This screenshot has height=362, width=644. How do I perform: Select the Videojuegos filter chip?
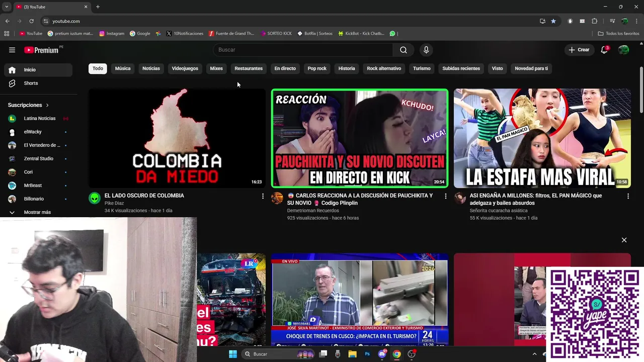coord(185,68)
